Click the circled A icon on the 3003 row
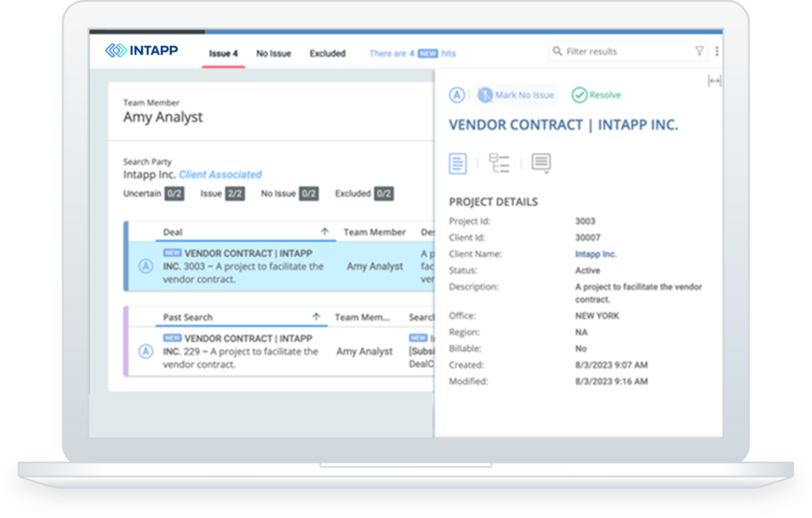 tap(146, 267)
